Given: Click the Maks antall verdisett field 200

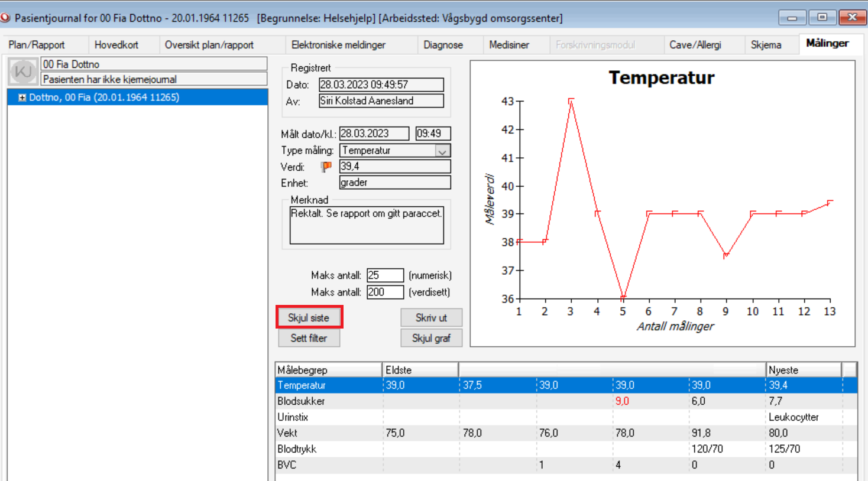Looking at the screenshot, I should [x=385, y=292].
